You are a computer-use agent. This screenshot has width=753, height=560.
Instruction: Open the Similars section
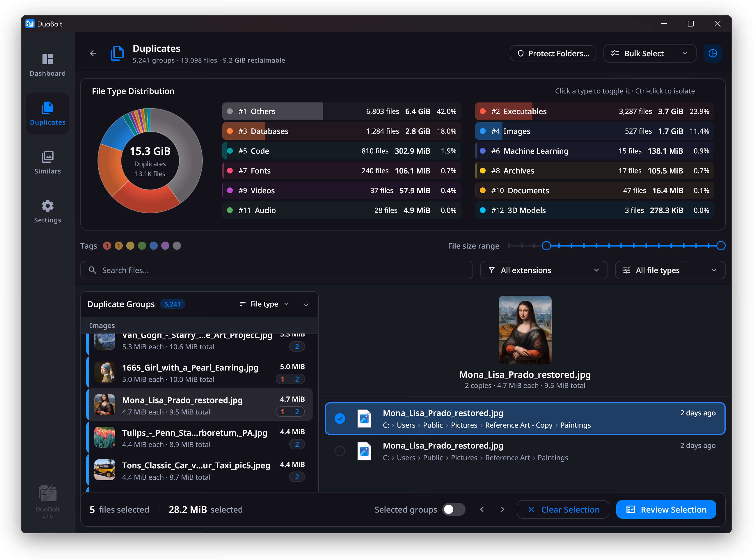click(47, 163)
